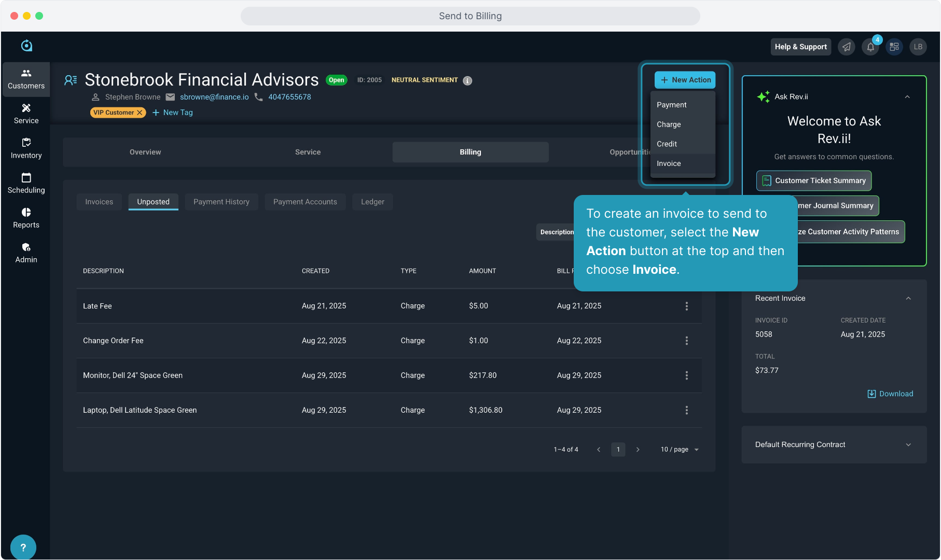The height and width of the screenshot is (560, 941).
Task: Collapse the Recent Invoice section
Action: 908,299
